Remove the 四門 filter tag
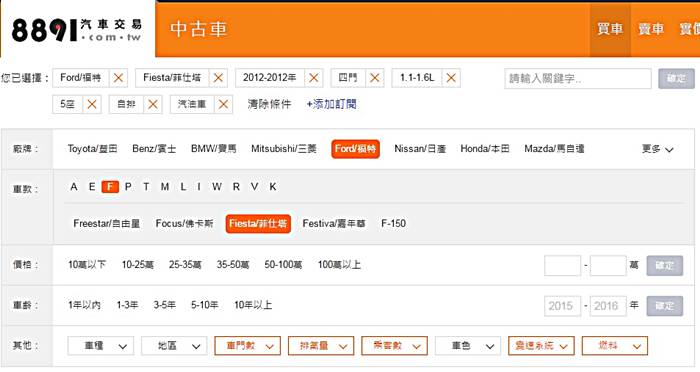 [x=375, y=78]
